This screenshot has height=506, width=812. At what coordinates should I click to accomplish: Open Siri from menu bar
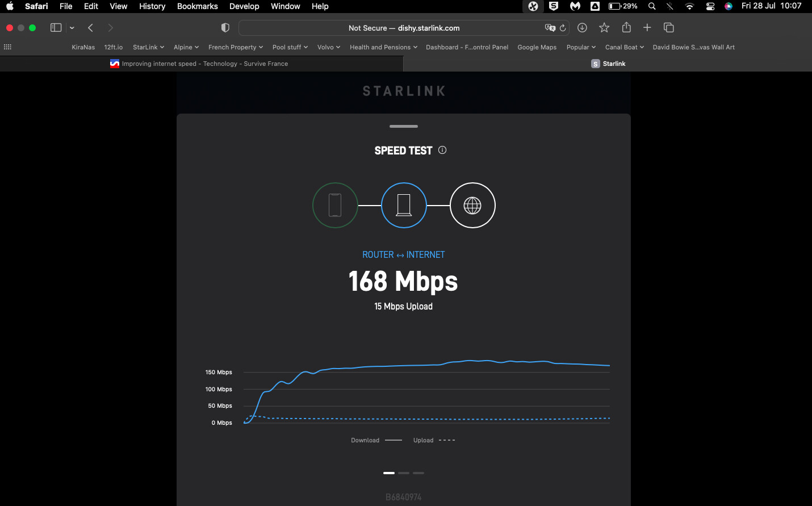point(729,6)
